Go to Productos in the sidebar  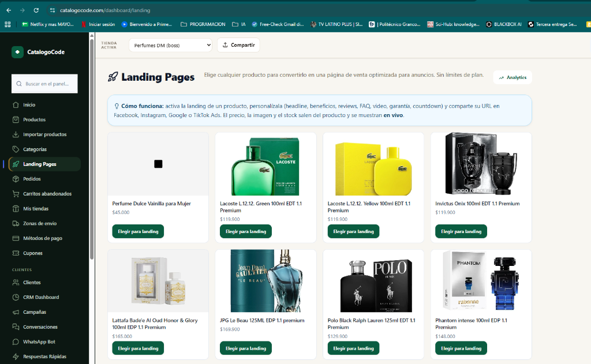pos(44,119)
